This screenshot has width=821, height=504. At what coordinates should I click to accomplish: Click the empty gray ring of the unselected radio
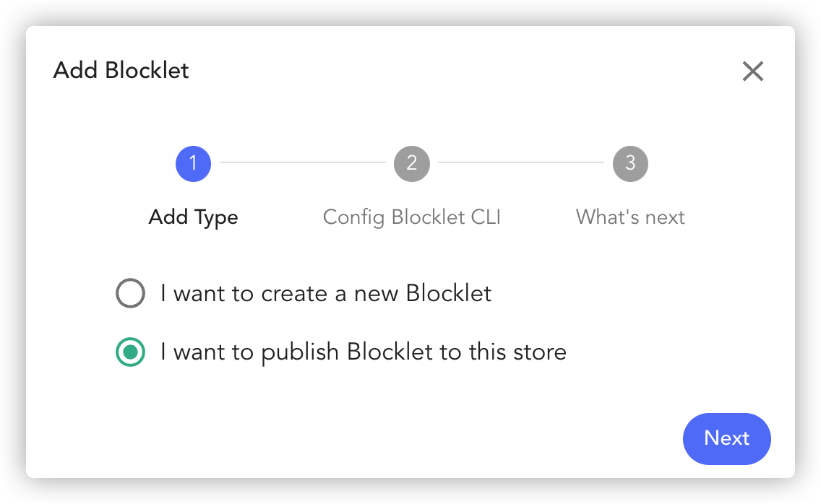(x=130, y=293)
